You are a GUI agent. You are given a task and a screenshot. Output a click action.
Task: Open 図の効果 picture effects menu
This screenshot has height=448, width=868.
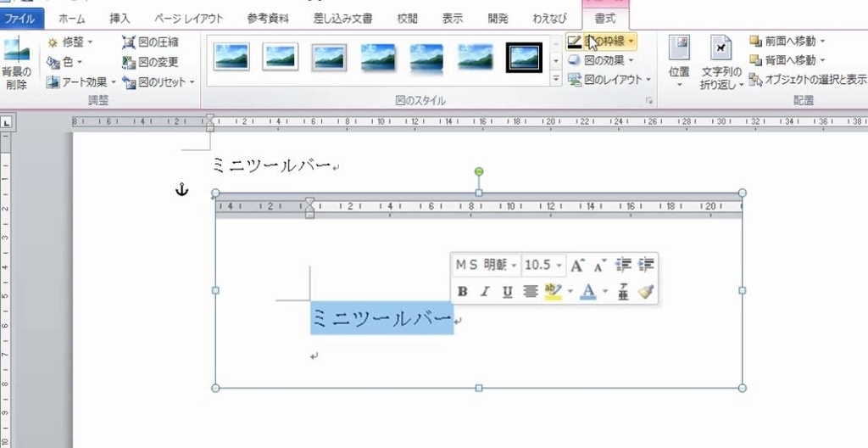coord(601,60)
